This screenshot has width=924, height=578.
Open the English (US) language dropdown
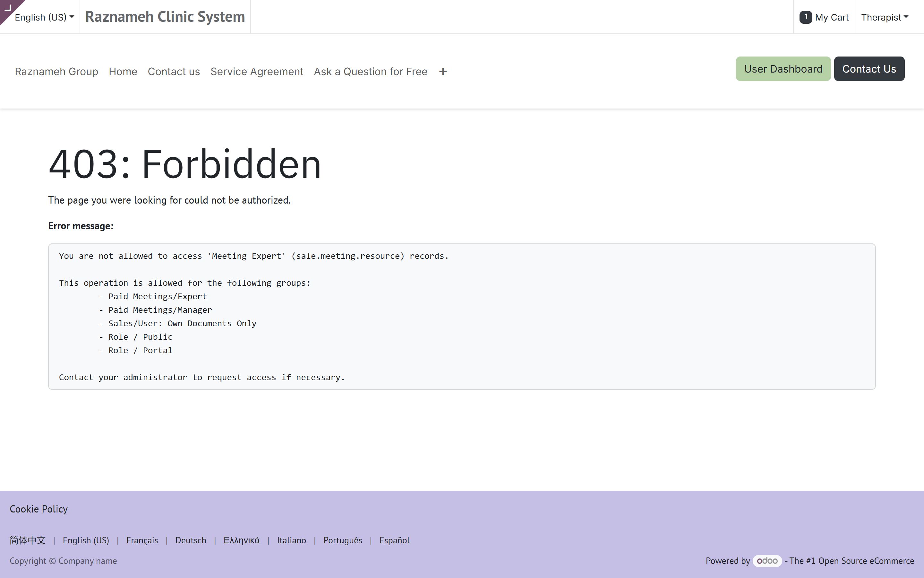point(44,17)
